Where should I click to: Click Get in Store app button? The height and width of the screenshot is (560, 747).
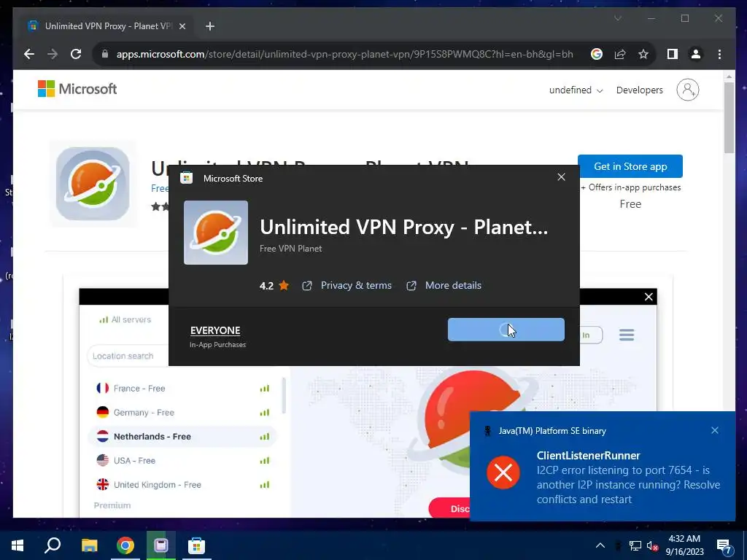click(x=630, y=166)
